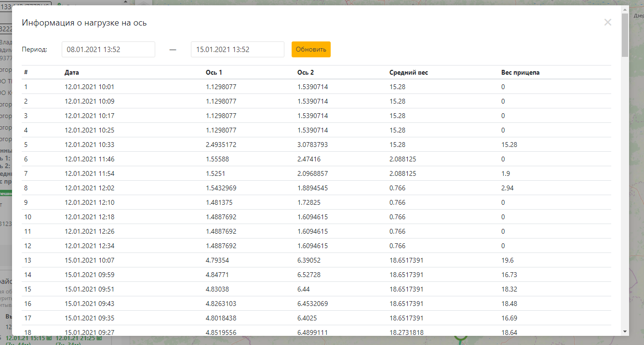Click the dialog scrollbar down arrow
644x345 pixels.
[625, 332]
